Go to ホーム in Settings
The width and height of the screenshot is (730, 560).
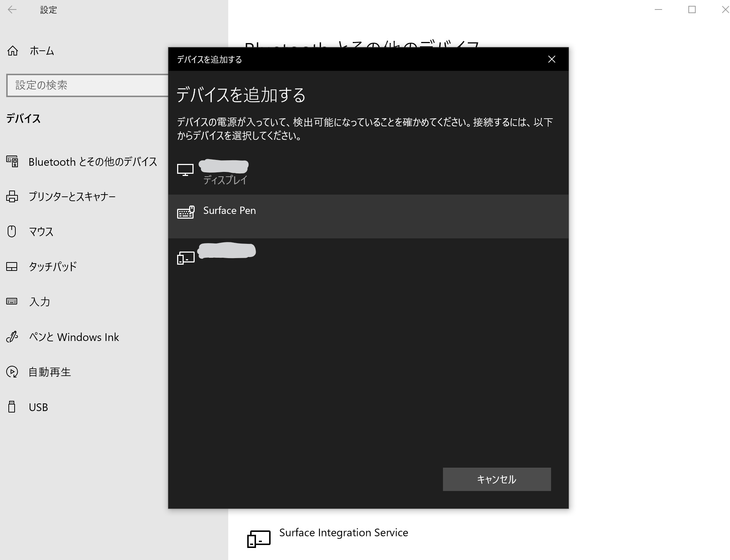42,51
